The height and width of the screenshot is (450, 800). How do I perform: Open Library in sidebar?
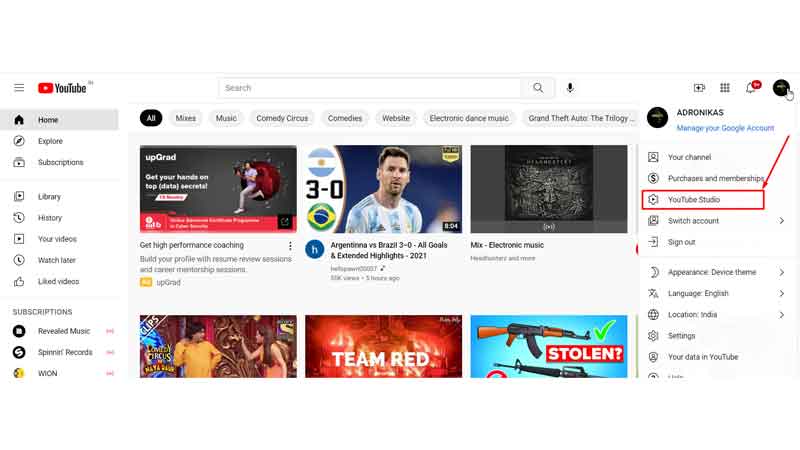[x=59, y=196]
